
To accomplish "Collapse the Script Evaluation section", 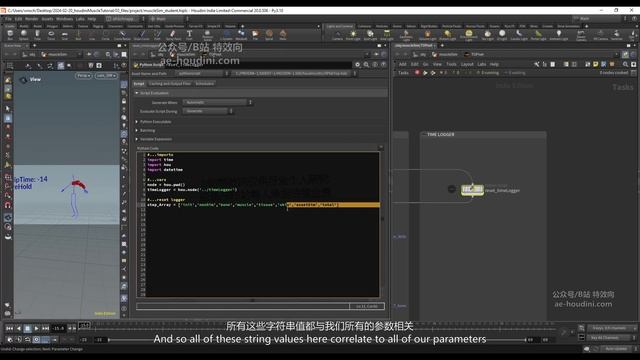I will [x=137, y=93].
